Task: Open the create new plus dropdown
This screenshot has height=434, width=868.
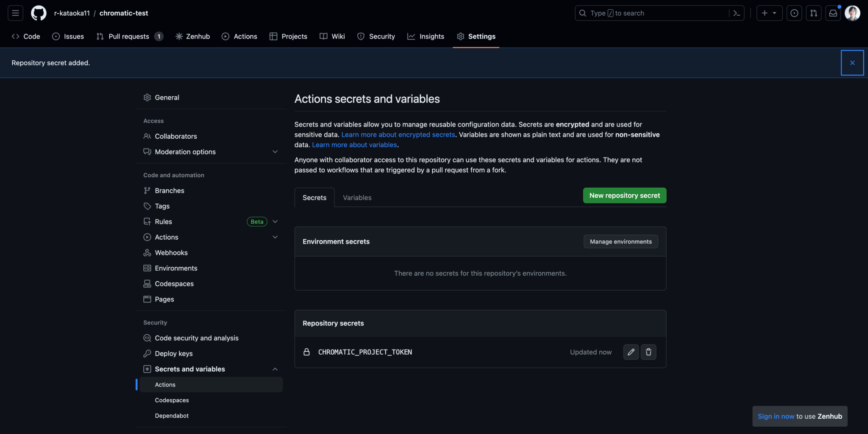Action: point(769,13)
